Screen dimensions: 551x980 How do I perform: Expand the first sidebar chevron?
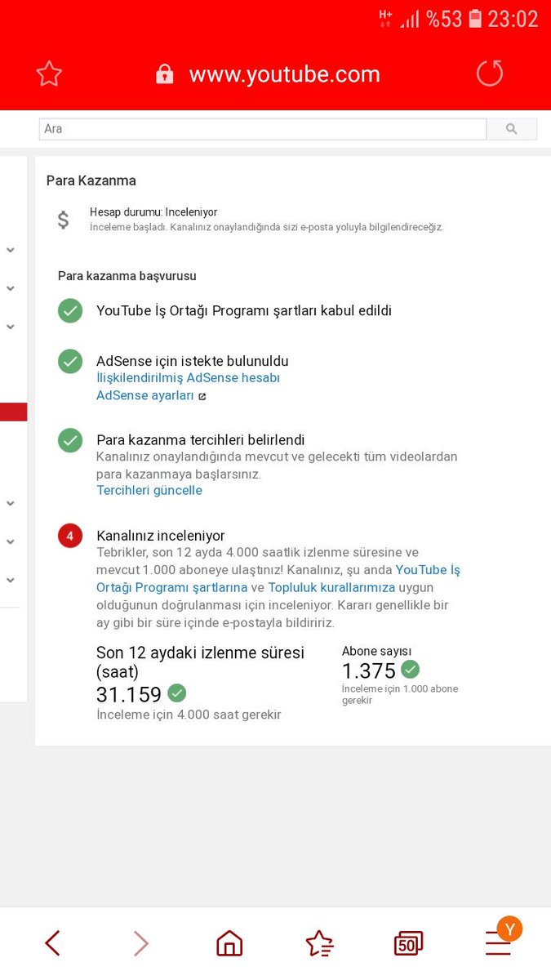point(11,250)
